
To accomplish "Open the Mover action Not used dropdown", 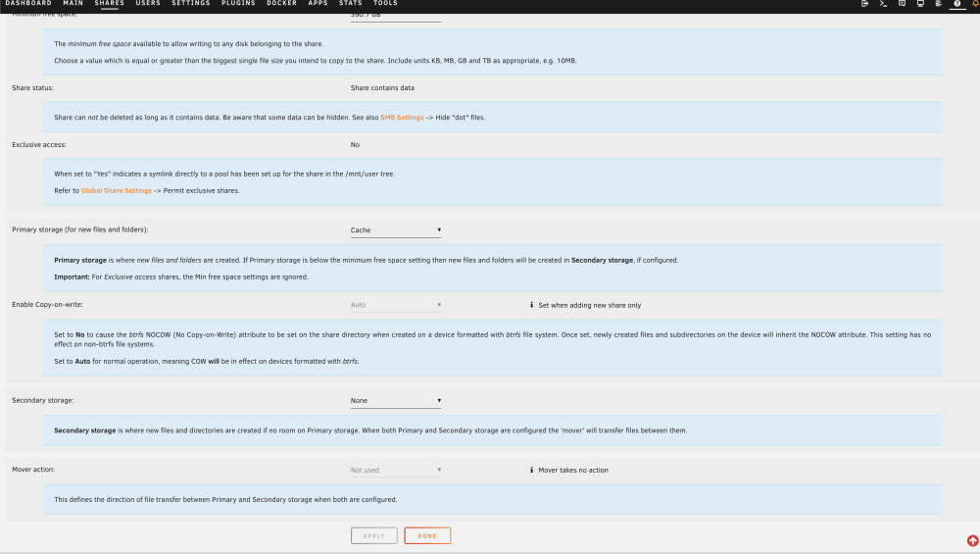I will pyautogui.click(x=396, y=471).
